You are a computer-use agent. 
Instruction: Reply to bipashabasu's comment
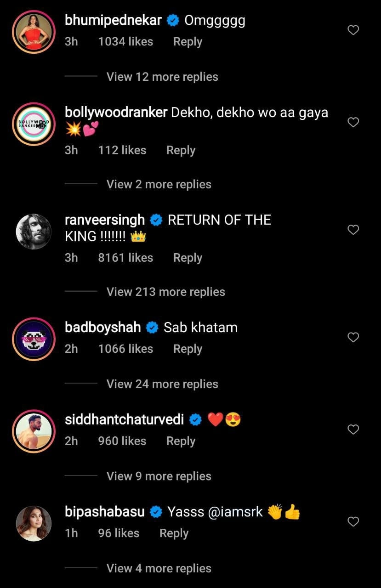pos(174,533)
